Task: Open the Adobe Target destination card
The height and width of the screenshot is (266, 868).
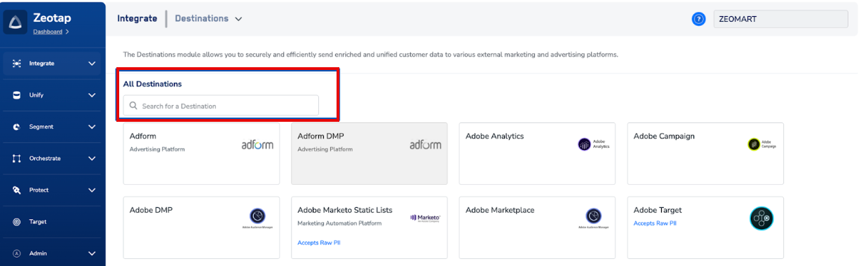Action: pyautogui.click(x=705, y=227)
